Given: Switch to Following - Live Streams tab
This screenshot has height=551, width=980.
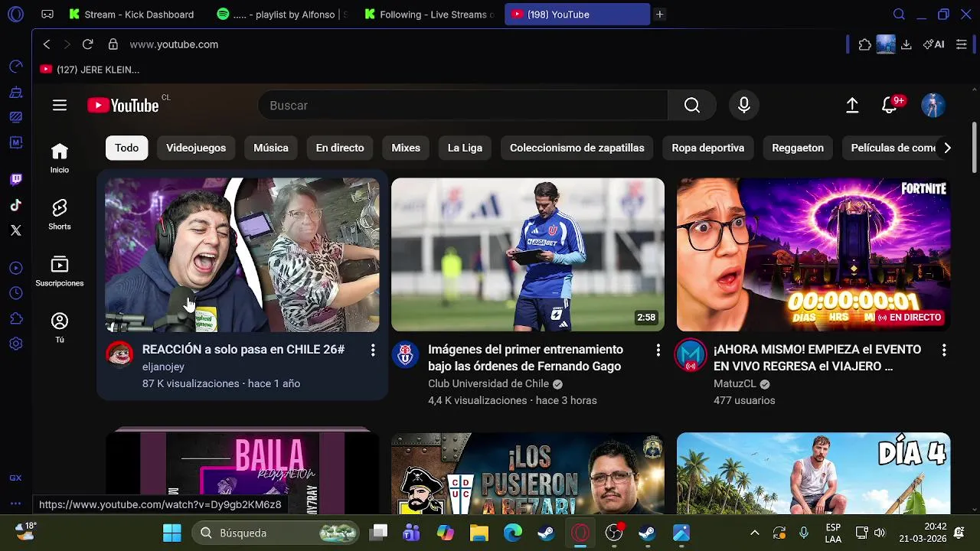Looking at the screenshot, I should pyautogui.click(x=429, y=15).
